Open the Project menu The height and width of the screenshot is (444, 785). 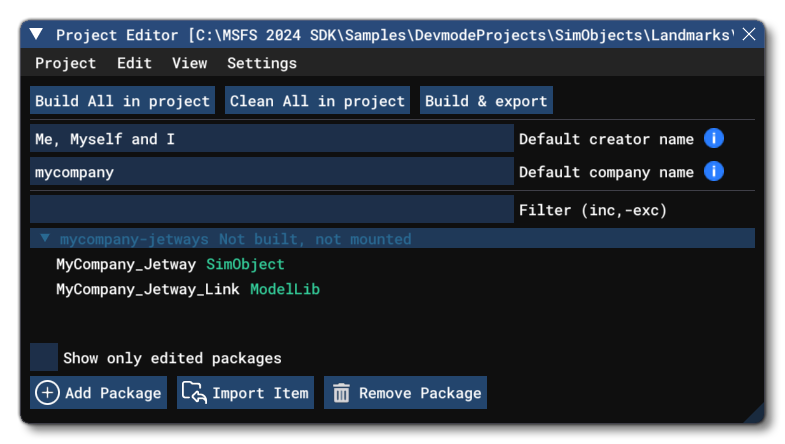click(x=65, y=63)
